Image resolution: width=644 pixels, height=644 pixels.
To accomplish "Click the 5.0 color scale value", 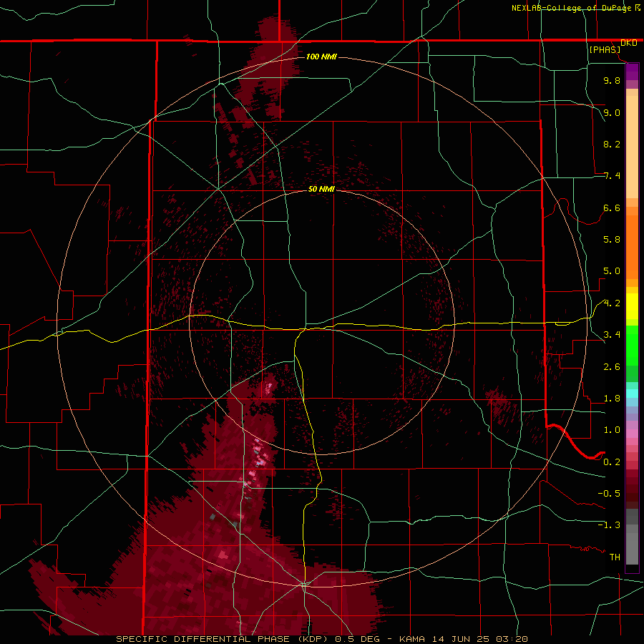I will pyautogui.click(x=612, y=271).
